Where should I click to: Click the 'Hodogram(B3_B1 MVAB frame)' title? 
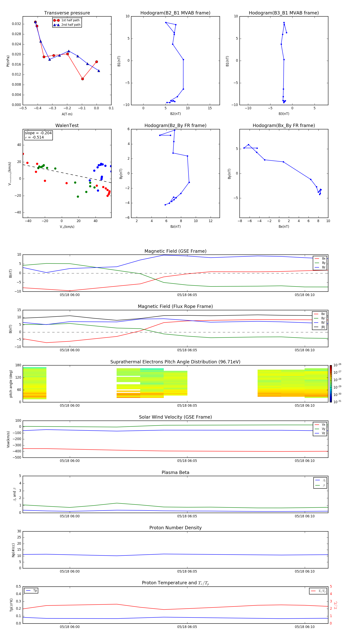tap(284, 13)
